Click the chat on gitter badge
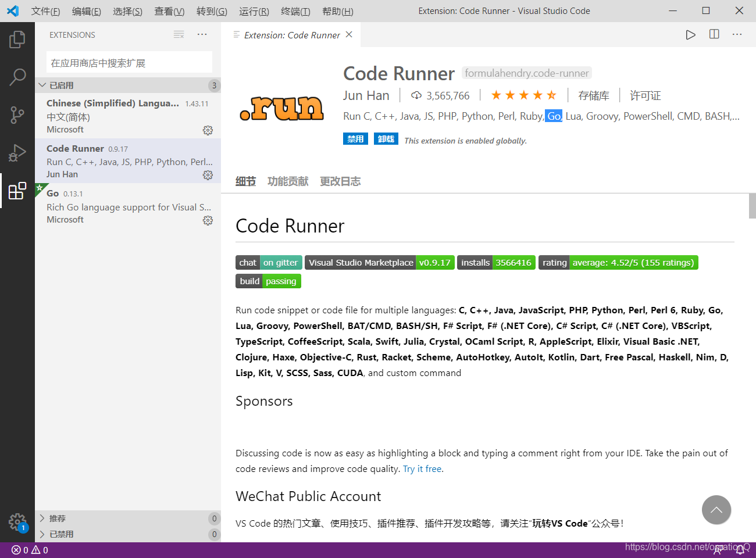Image resolution: width=756 pixels, height=558 pixels. click(x=269, y=263)
